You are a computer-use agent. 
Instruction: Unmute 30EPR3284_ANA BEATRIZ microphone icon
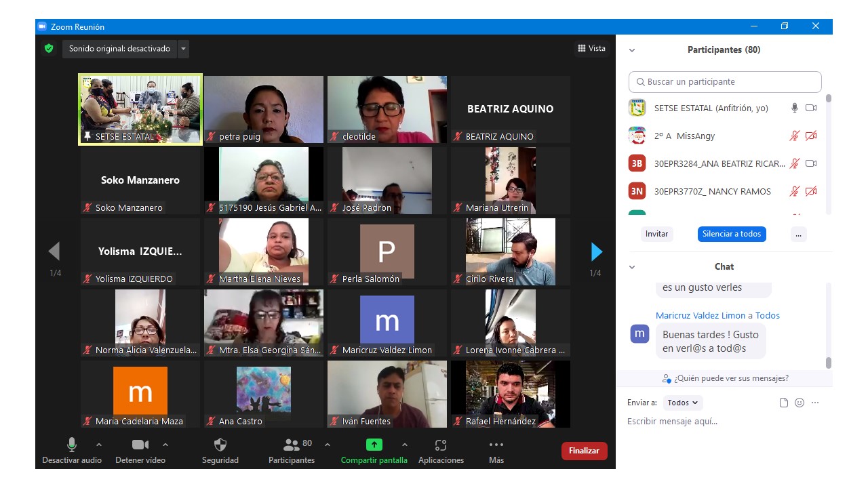tap(795, 163)
